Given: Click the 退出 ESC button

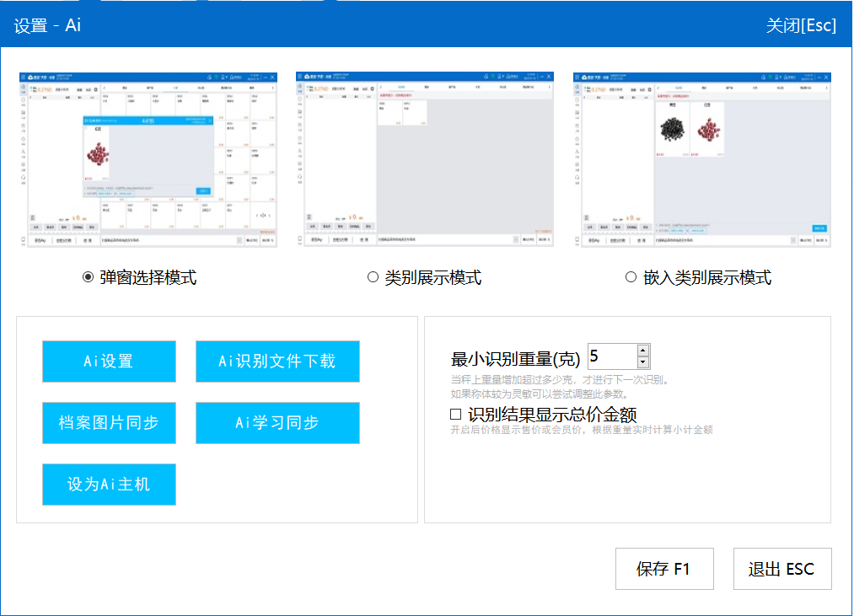Looking at the screenshot, I should (x=781, y=569).
